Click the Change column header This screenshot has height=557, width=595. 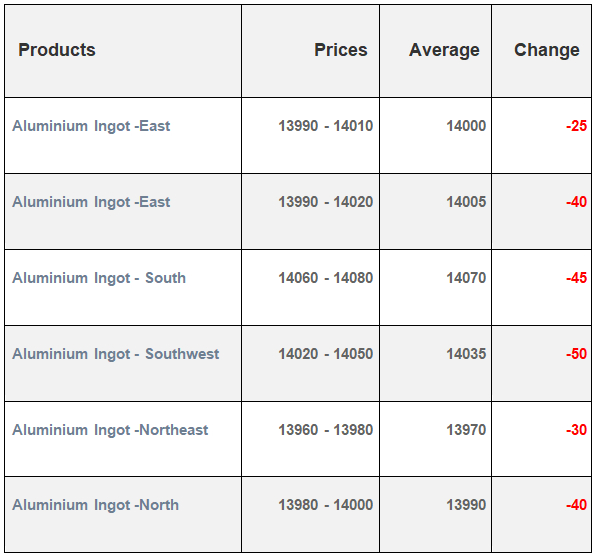click(547, 50)
